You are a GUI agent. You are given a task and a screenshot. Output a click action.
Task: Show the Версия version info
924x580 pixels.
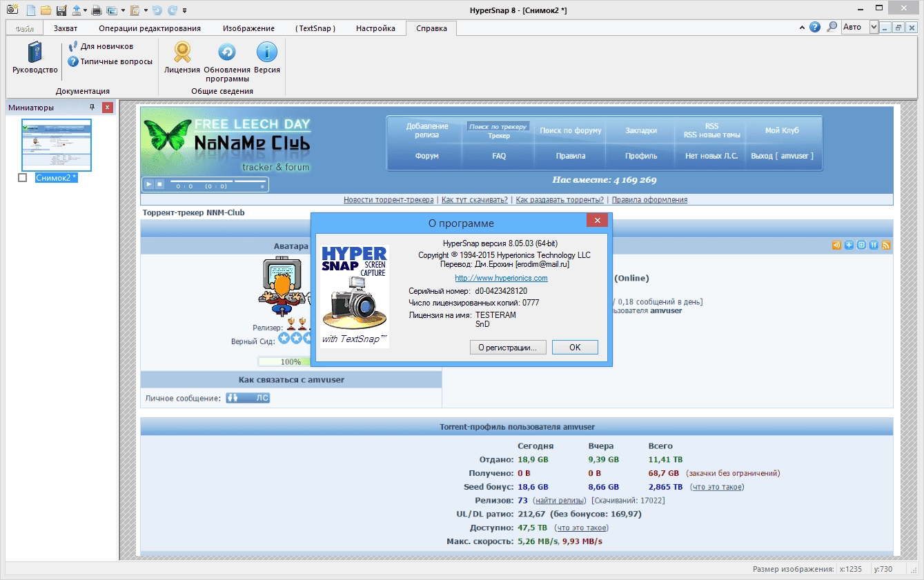267,58
